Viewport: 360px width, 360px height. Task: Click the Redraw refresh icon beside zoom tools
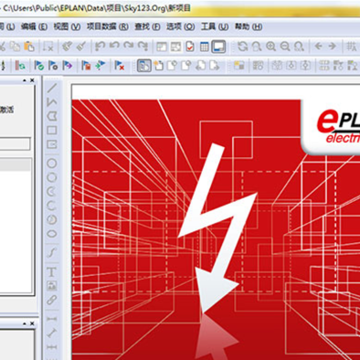click(x=242, y=47)
